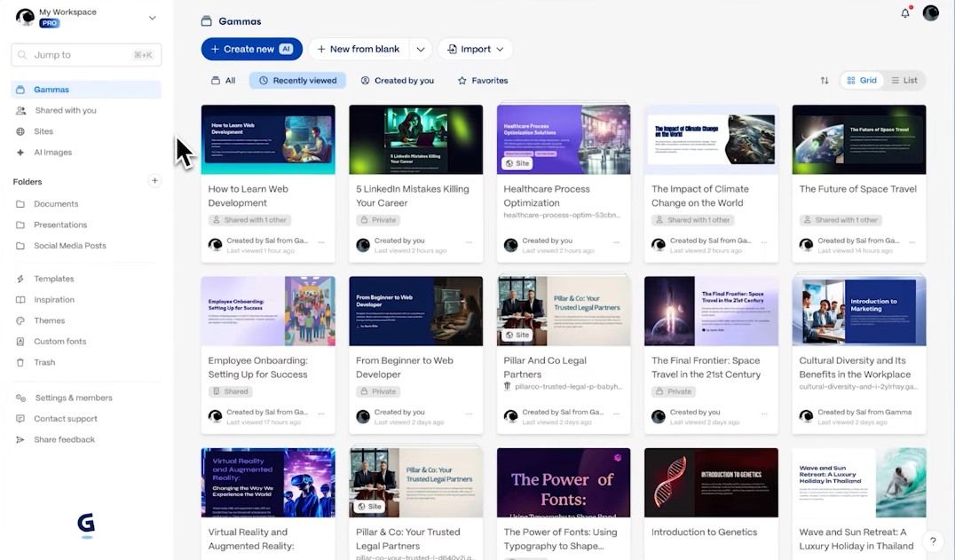
Task: Open the Import dropdown
Action: coord(475,50)
